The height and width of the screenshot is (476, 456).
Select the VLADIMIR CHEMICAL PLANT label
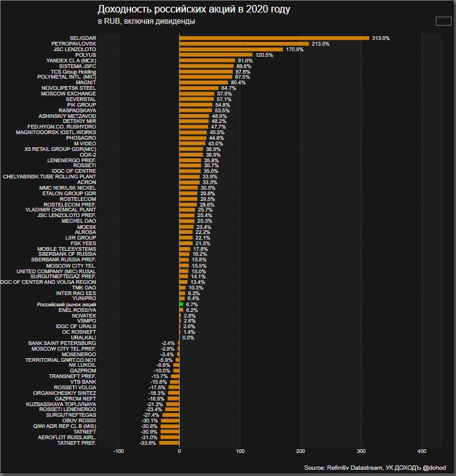[x=61, y=210]
